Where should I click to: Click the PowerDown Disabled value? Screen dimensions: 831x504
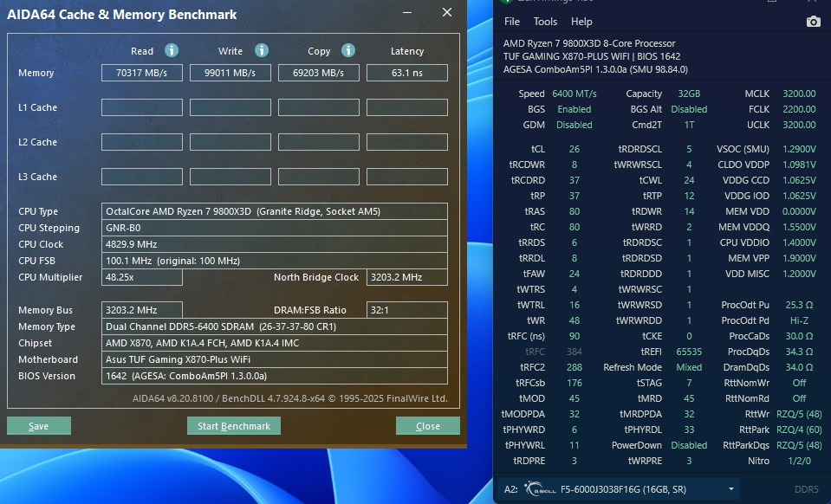point(689,445)
